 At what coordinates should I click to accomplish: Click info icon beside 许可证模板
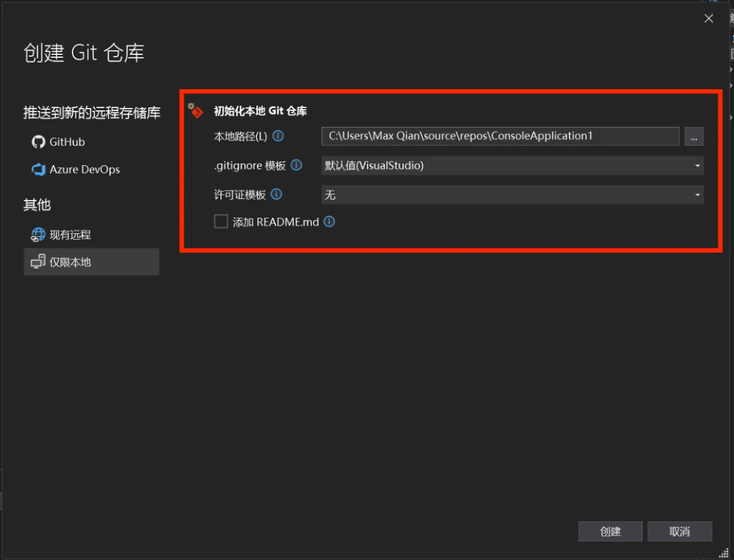coord(276,194)
